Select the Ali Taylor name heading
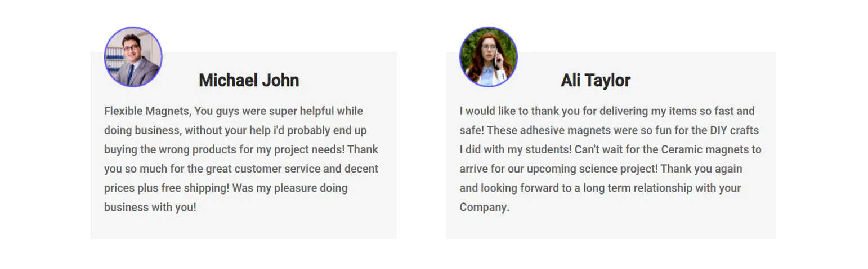 tap(595, 81)
